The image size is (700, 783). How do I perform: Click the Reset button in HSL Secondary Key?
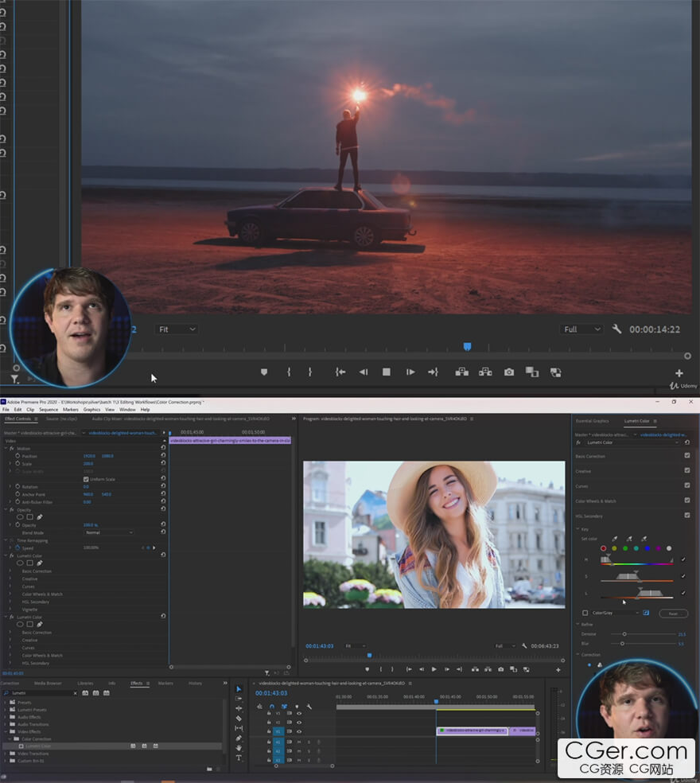click(673, 614)
